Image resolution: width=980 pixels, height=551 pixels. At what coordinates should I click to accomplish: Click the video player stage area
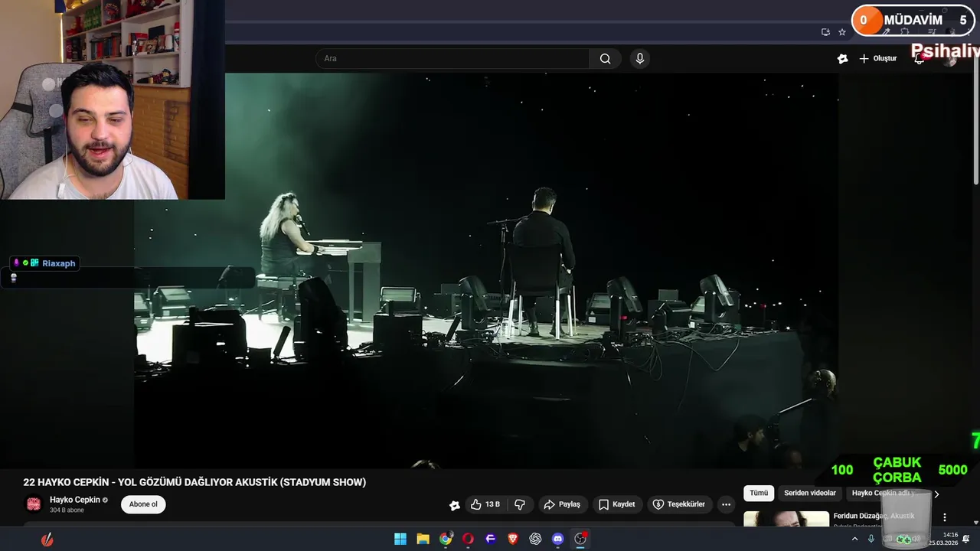pos(486,270)
